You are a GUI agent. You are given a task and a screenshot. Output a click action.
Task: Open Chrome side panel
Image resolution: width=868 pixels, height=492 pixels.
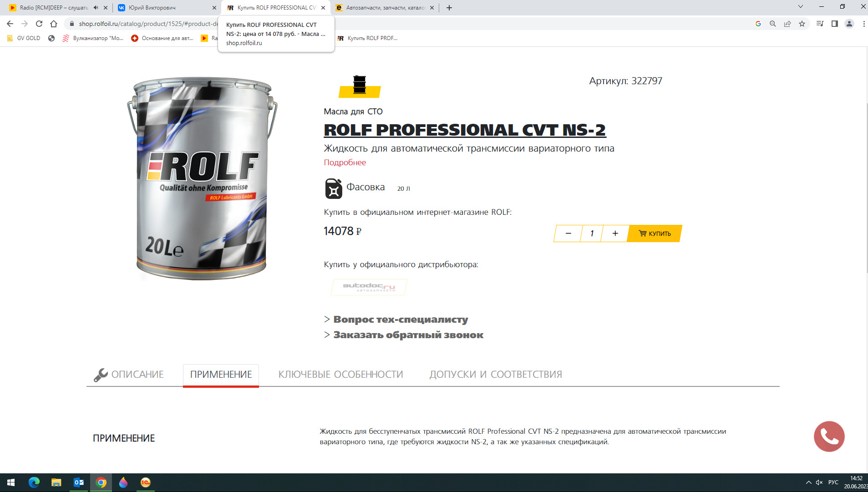[835, 24]
